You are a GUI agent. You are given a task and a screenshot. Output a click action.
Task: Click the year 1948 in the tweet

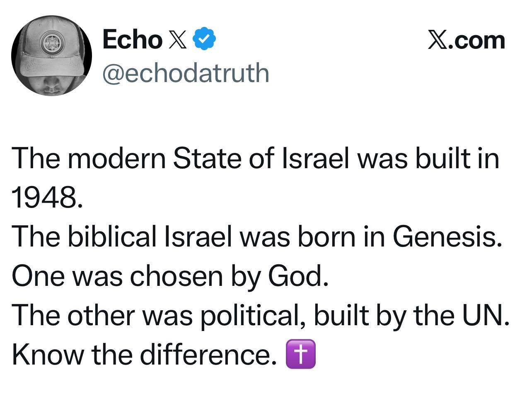tap(45, 198)
